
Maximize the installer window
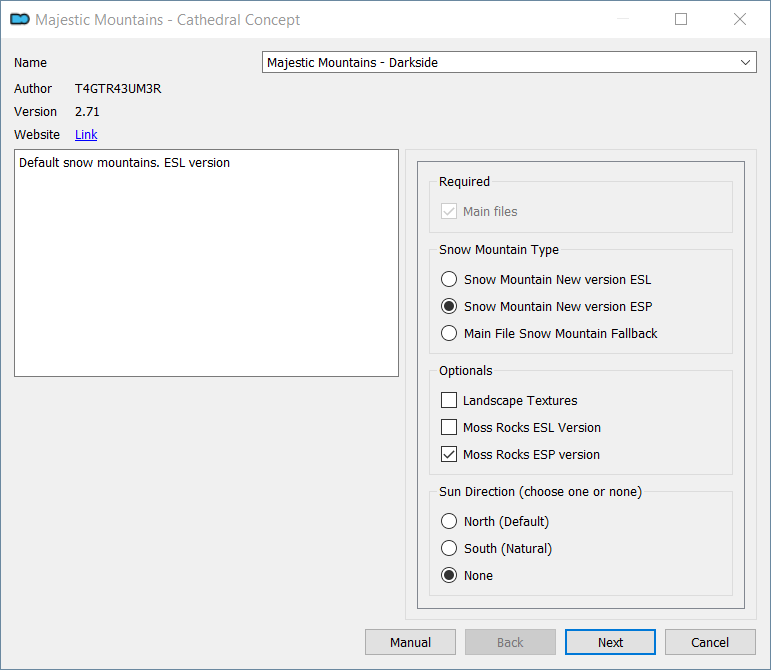681,19
